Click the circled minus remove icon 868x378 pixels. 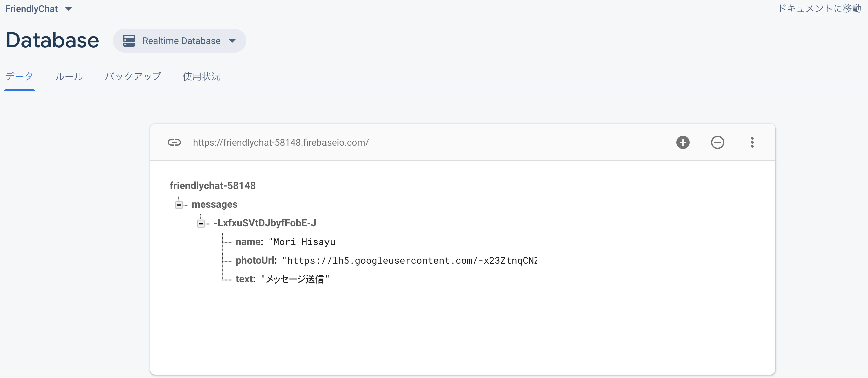pos(717,142)
